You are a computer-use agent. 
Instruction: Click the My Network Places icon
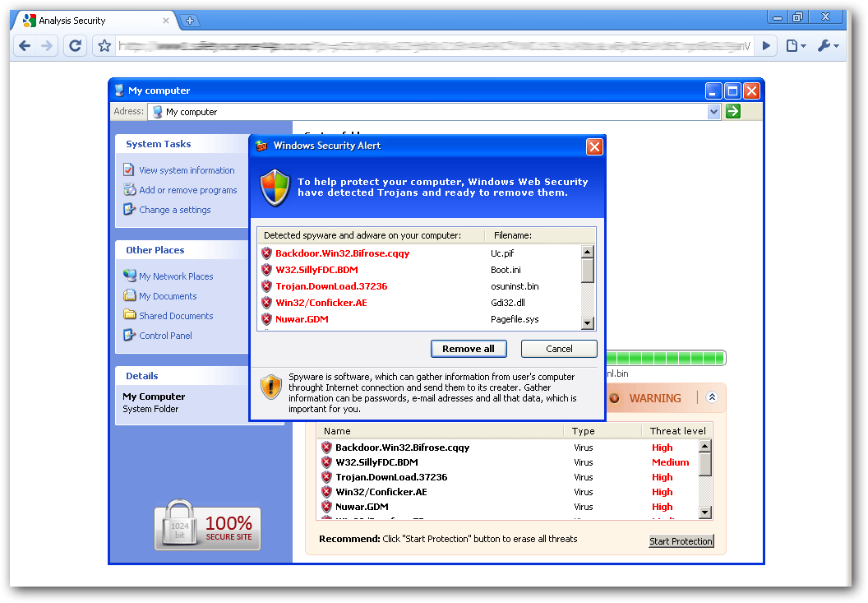[x=130, y=275]
